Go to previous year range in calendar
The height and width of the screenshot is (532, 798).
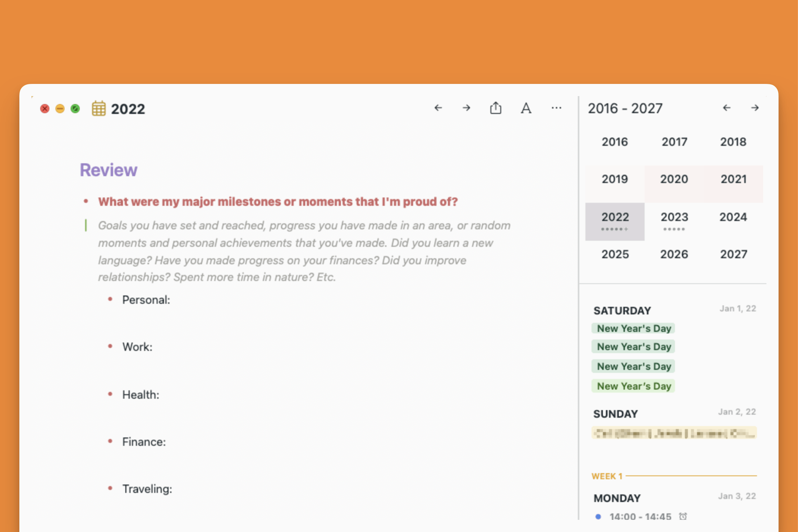(727, 108)
